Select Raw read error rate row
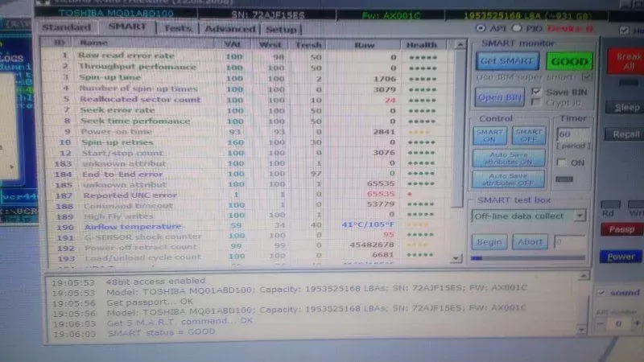 246,56
